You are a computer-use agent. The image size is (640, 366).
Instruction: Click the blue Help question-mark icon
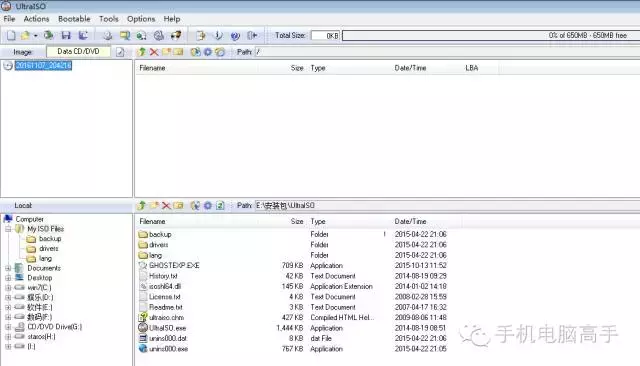[x=235, y=36]
